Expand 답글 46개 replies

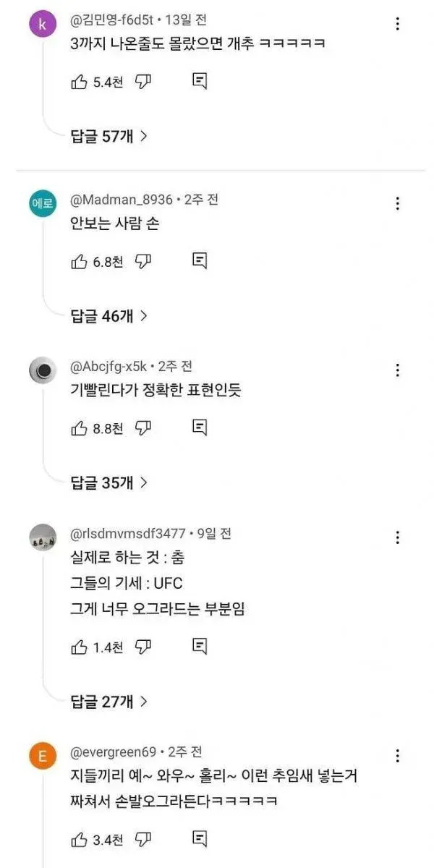109,315
